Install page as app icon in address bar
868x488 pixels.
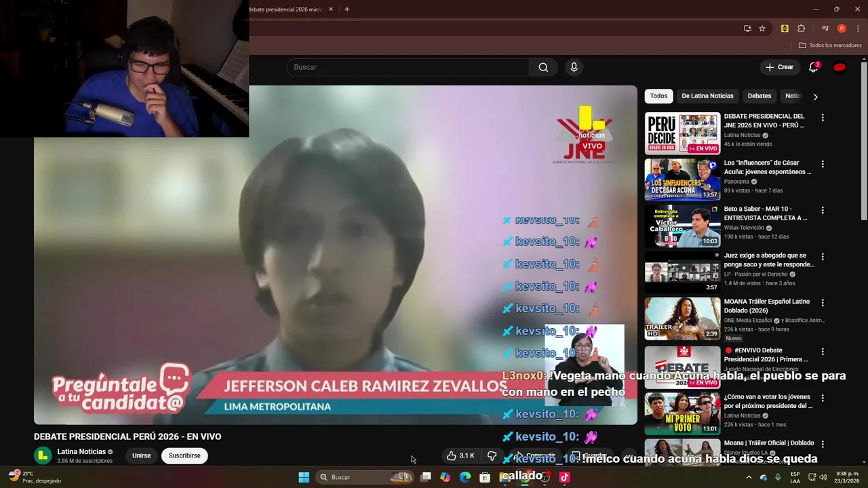(747, 28)
